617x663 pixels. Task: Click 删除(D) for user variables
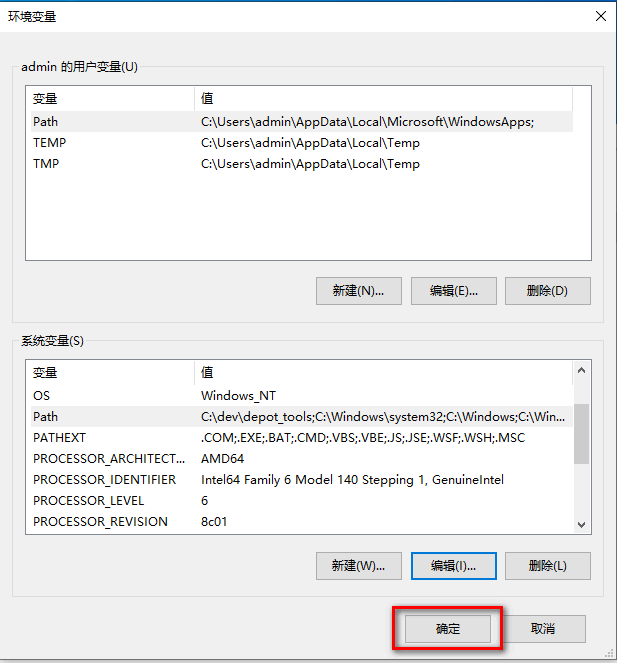coord(548,291)
